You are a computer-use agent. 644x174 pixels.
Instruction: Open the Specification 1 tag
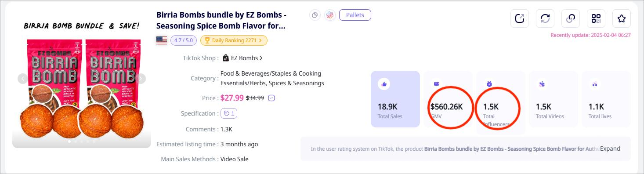click(229, 113)
